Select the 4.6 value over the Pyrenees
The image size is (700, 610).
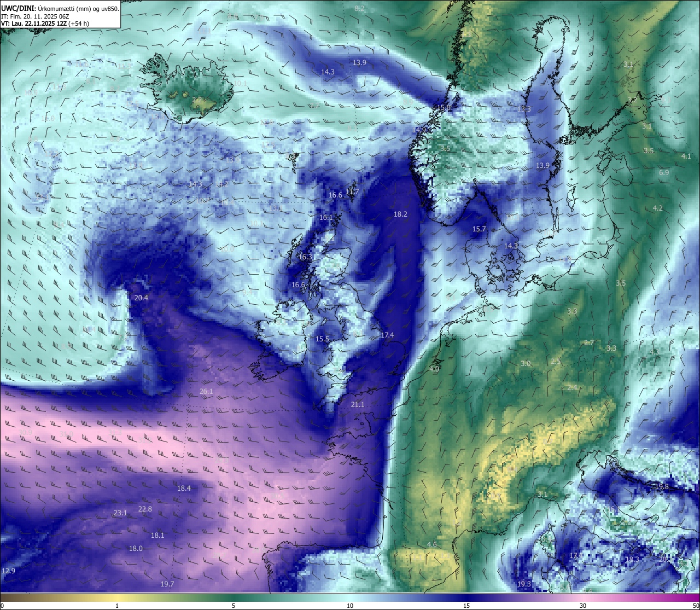pyautogui.click(x=432, y=544)
